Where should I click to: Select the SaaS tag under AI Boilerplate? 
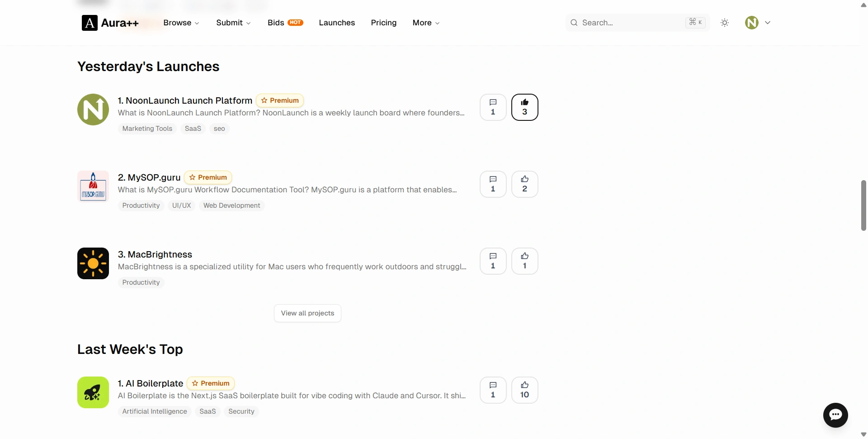click(x=208, y=411)
